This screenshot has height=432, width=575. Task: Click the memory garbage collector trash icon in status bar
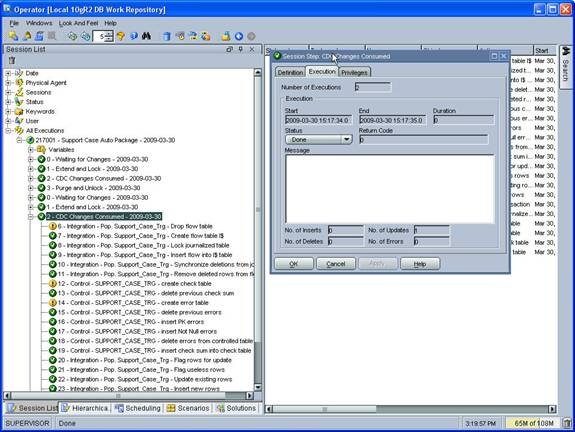tap(567, 423)
